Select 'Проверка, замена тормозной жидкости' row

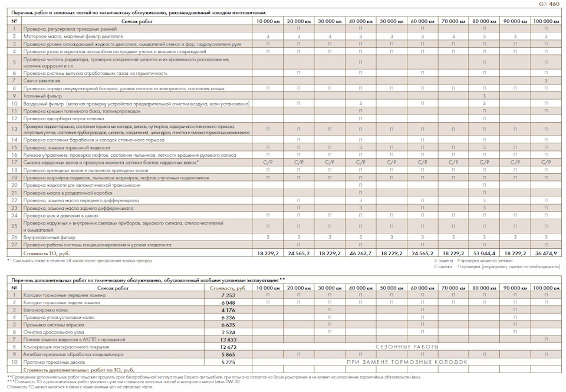click(284, 147)
